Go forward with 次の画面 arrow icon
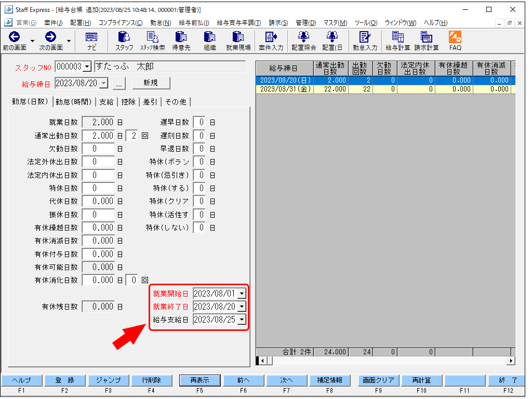The width and height of the screenshot is (532, 399). 50,37
